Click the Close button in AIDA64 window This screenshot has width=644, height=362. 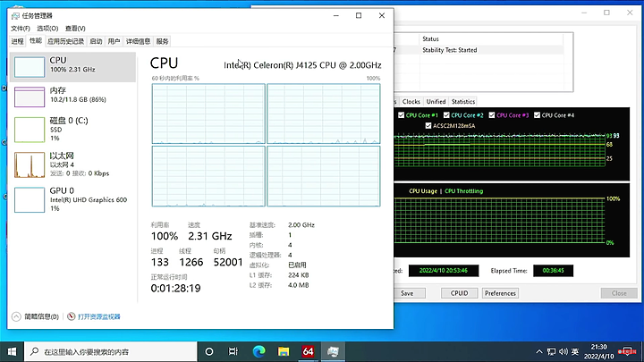pos(619,293)
